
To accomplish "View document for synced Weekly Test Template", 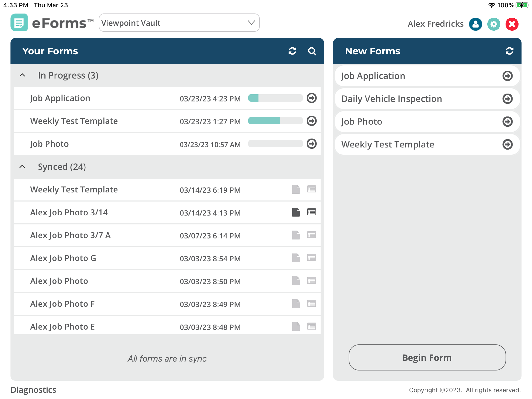I will [296, 189].
